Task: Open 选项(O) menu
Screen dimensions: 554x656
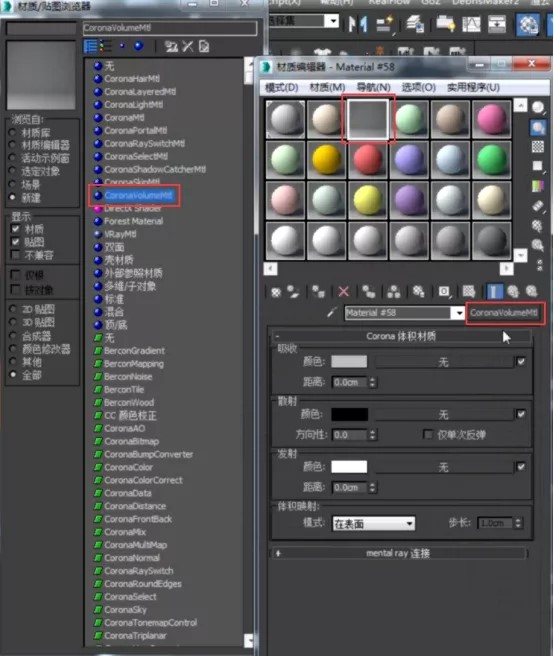Action: pos(419,87)
